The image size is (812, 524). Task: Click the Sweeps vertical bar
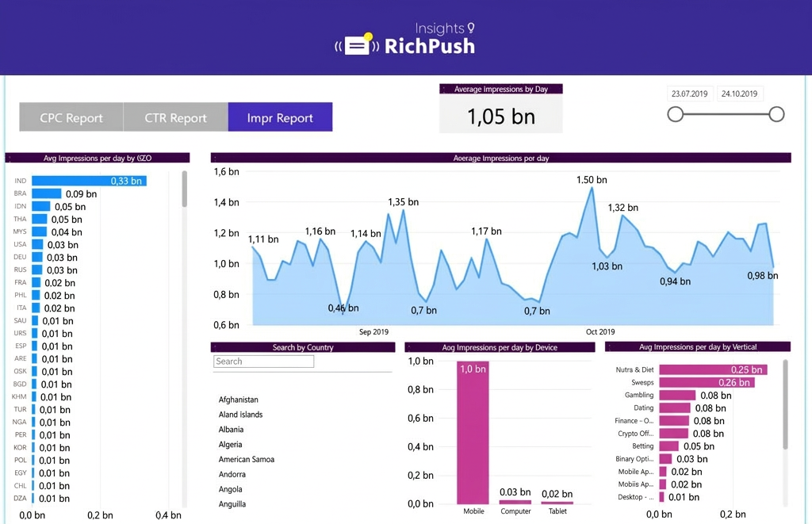point(707,383)
